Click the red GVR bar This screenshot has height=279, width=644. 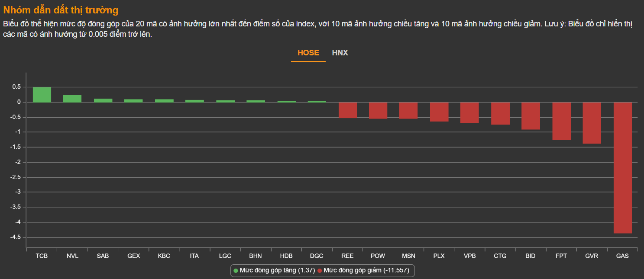[592, 123]
